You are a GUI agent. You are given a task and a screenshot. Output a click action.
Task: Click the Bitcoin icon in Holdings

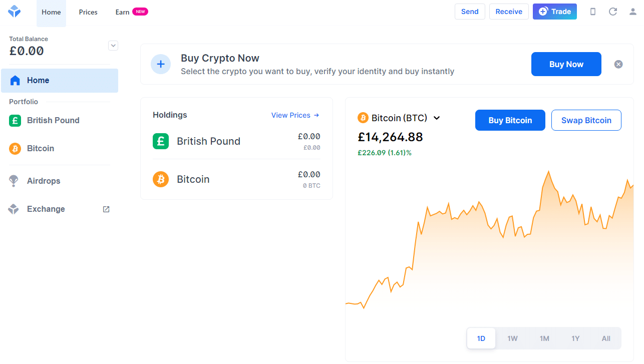click(161, 179)
